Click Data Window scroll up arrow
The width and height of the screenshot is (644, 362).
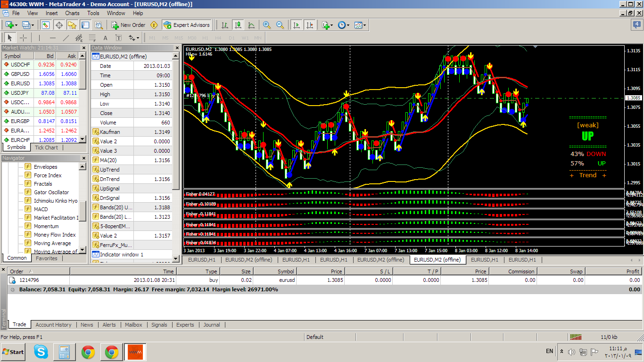176,56
